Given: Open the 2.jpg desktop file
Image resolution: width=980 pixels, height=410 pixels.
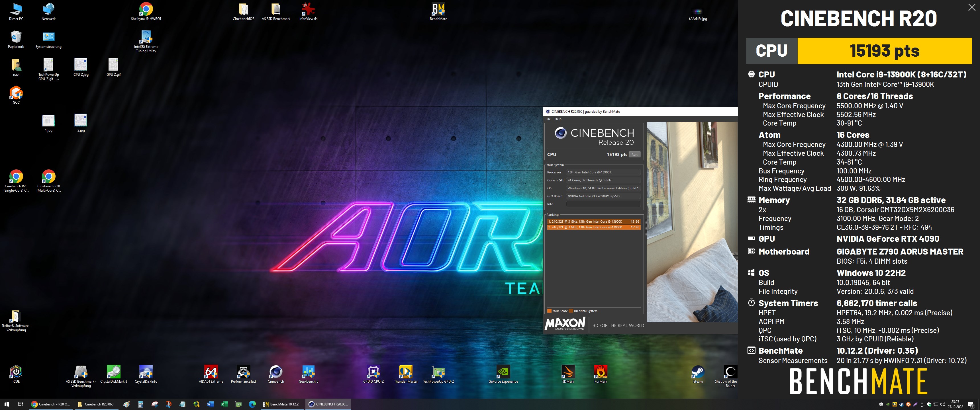Looking at the screenshot, I should (81, 123).
